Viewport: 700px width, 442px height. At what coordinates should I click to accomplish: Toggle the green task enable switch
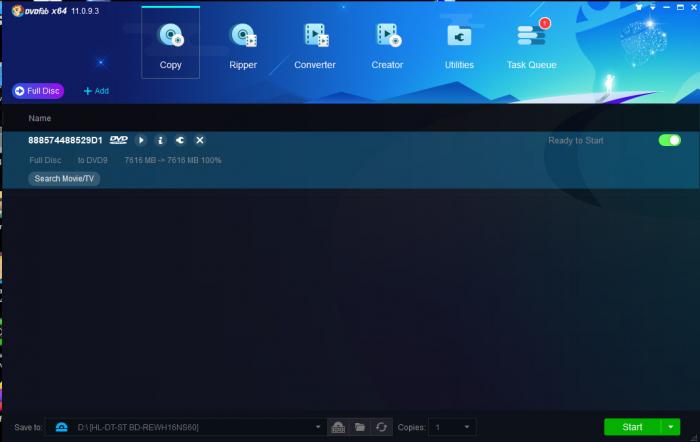pos(669,140)
